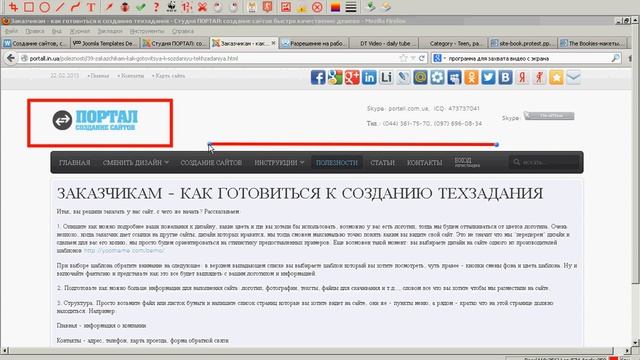Select the ellipse drawing tool

click(44, 7)
